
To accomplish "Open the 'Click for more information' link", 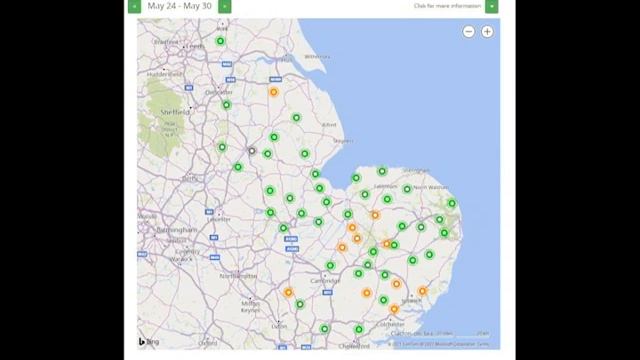I will (x=447, y=6).
